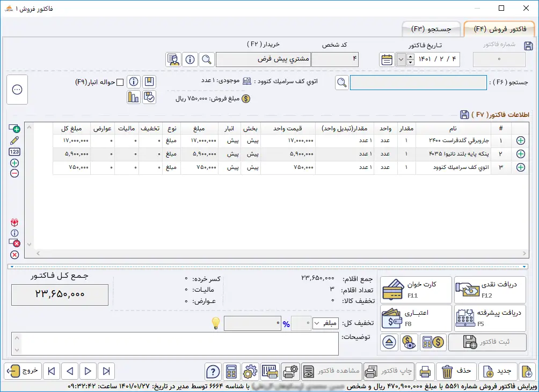
Task: Click the lightbulb icon beside total discount
Action: click(215, 323)
